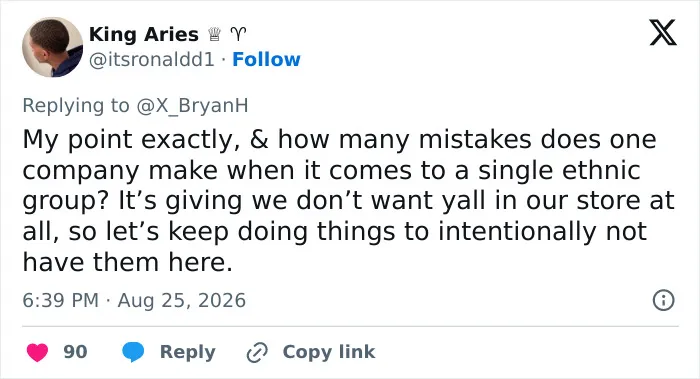The height and width of the screenshot is (379, 700).
Task: Like the tweet with the pink heart icon
Action: 37,352
